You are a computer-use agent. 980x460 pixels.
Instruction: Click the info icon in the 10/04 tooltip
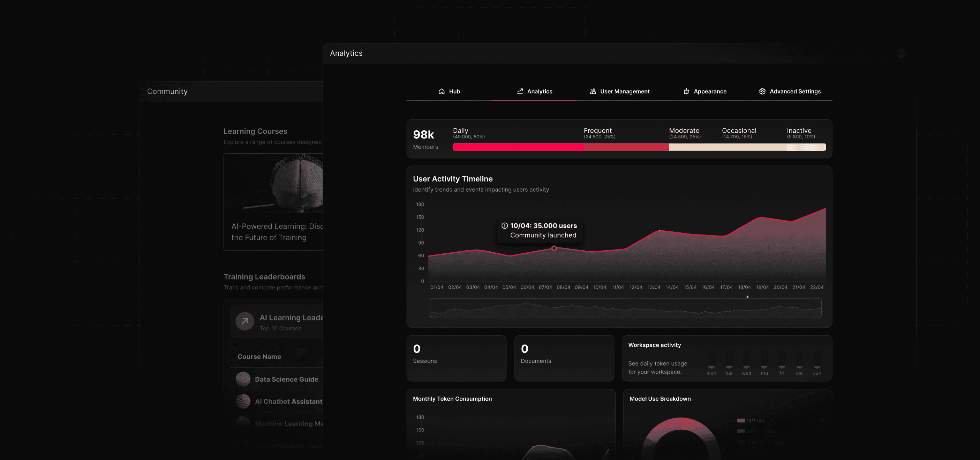pyautogui.click(x=504, y=225)
